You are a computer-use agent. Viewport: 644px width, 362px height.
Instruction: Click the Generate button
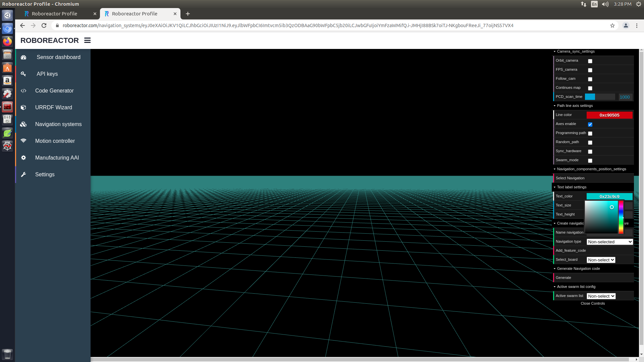593,278
